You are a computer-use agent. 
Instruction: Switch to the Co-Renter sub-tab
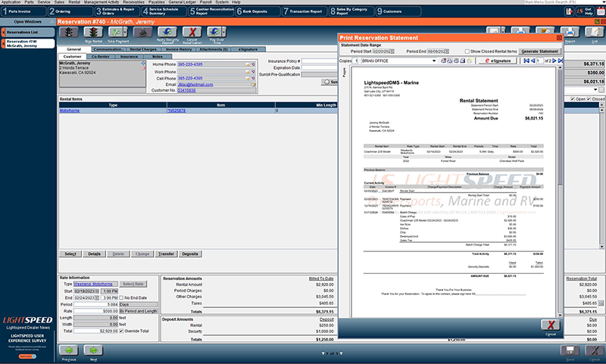101,57
